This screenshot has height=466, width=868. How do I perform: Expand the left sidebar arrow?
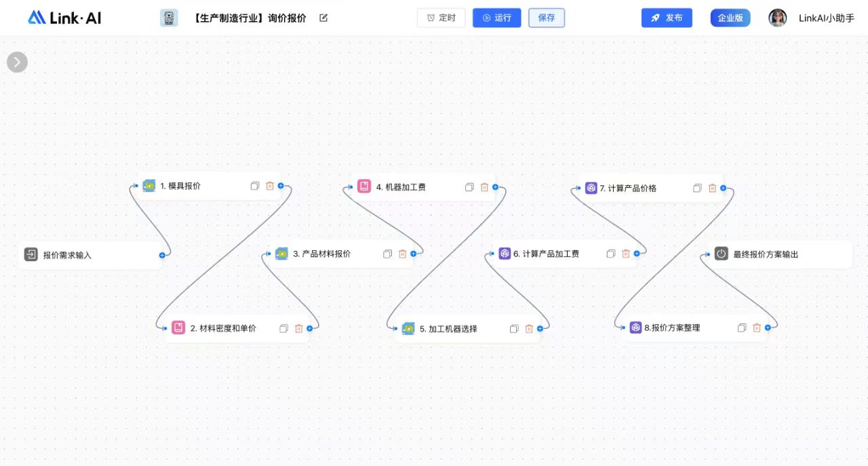17,62
